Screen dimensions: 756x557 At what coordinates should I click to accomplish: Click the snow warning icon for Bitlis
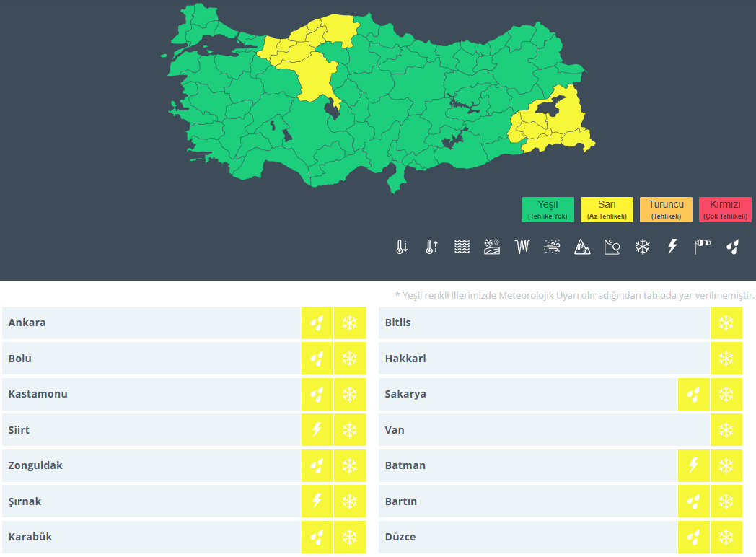[x=726, y=323]
